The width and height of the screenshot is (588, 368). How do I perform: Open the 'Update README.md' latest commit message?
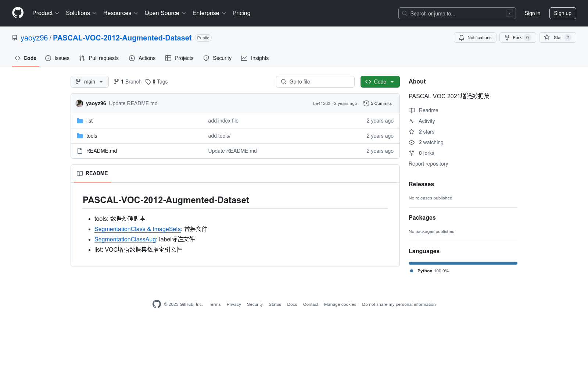133,103
